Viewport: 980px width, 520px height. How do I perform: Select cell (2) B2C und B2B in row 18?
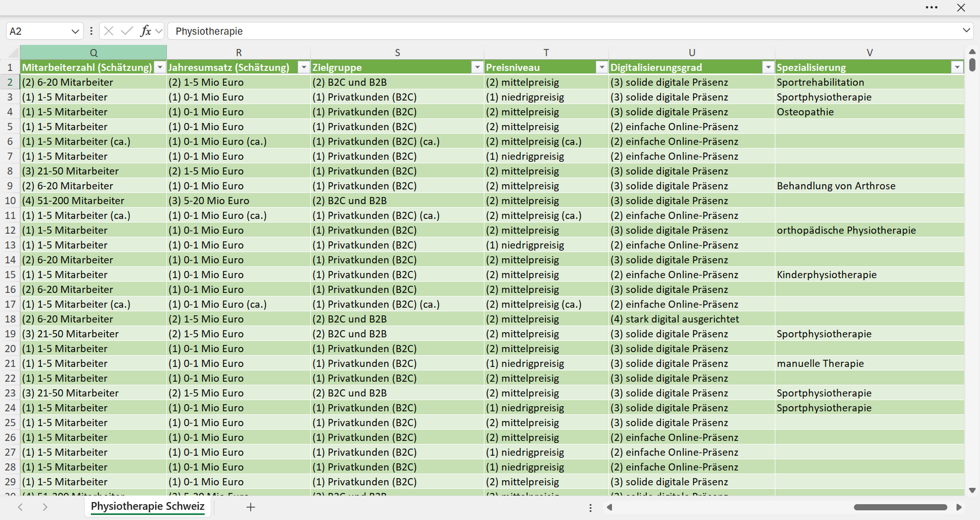pos(397,319)
